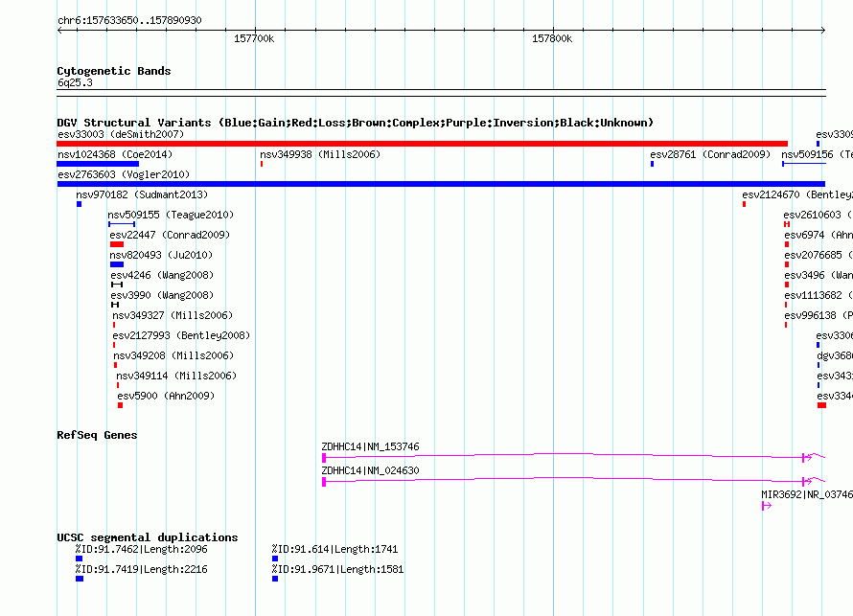The height and width of the screenshot is (616, 853).
Task: Click esv4246 (Wang2008) label
Action: 162,275
